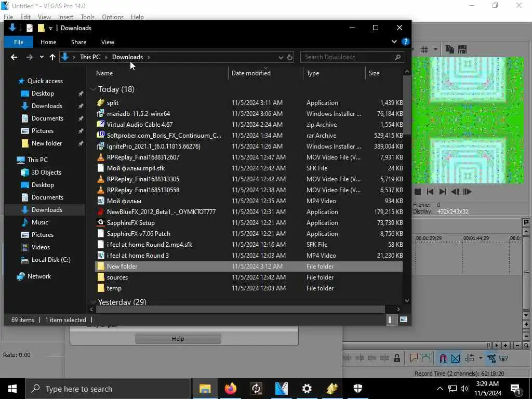Go to end in VEGAS preview
532x399 pixels.
tap(443, 192)
